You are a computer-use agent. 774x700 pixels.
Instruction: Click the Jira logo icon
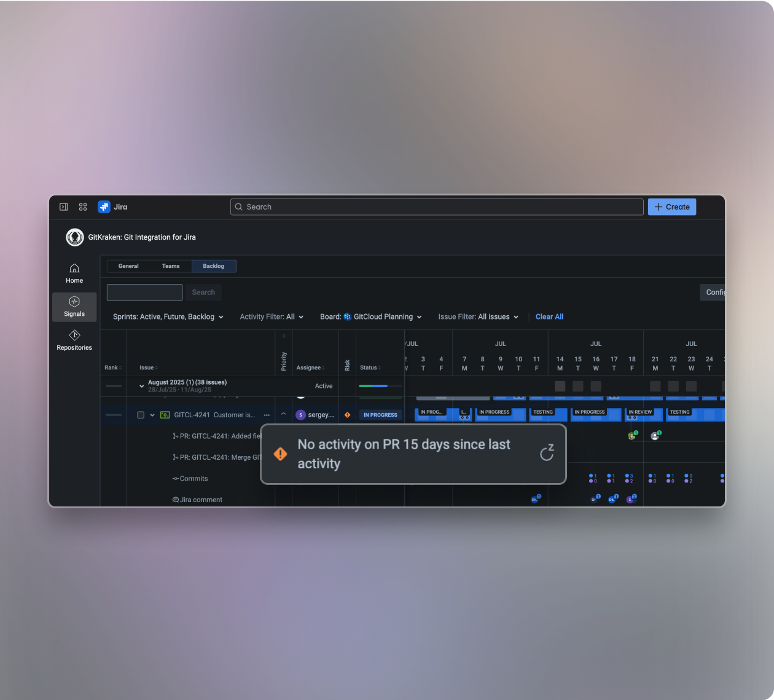[104, 207]
